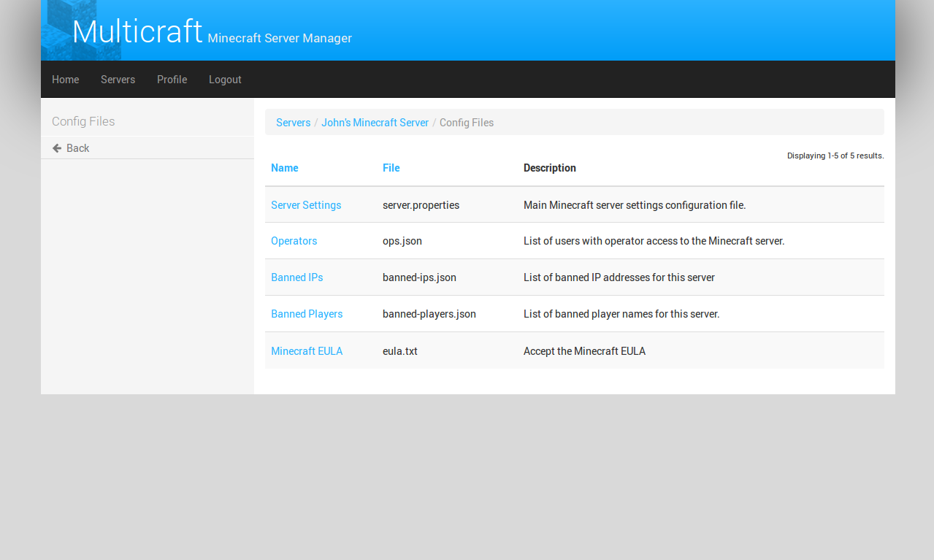This screenshot has height=560, width=934.
Task: Open the Minecraft EULA config link
Action: pos(307,351)
